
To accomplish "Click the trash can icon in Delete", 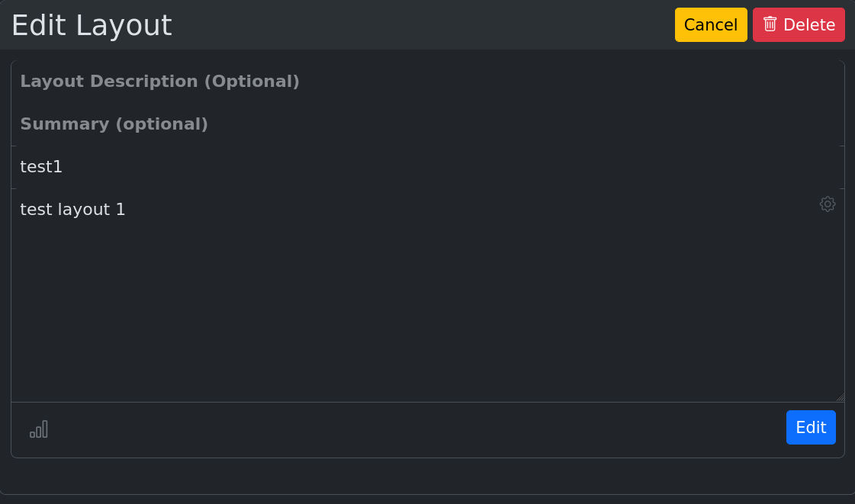I will [x=770, y=24].
